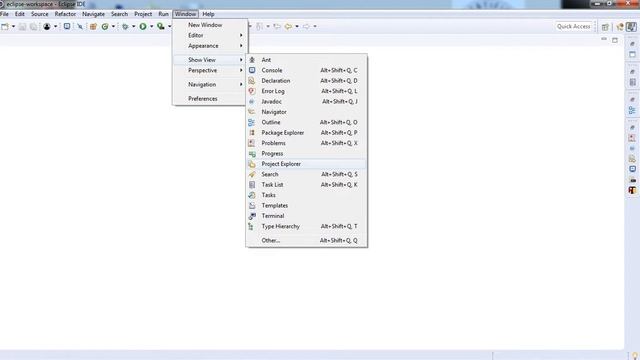Select Project Explorer in Show View list

(306, 164)
